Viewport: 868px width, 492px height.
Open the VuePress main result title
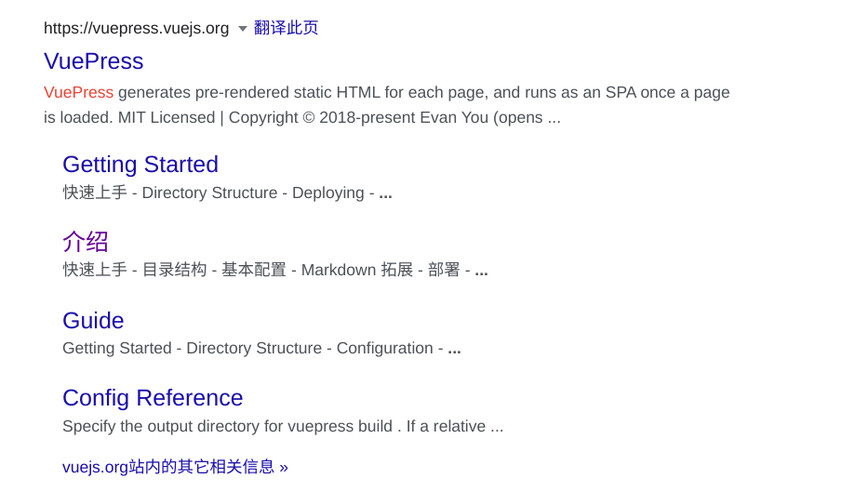click(x=94, y=60)
